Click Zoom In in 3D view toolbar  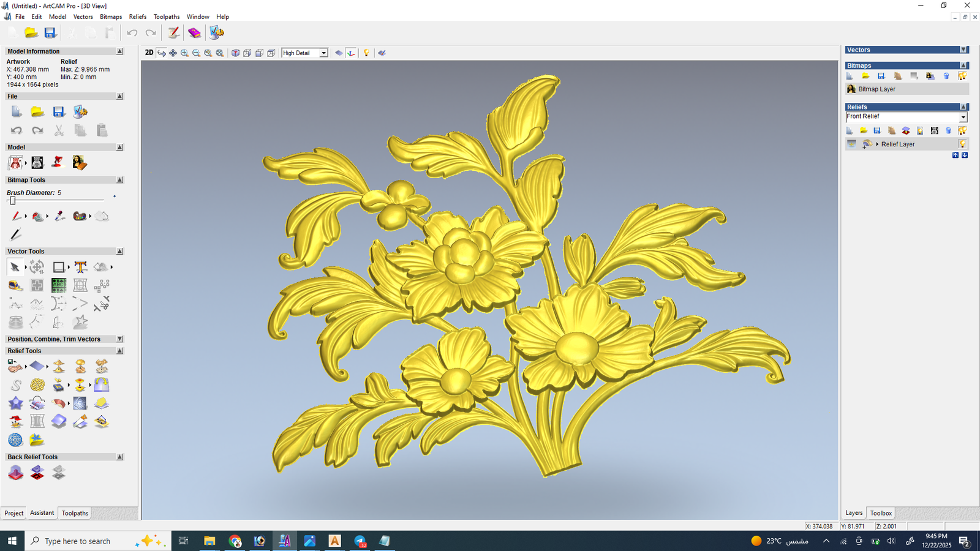tap(184, 53)
